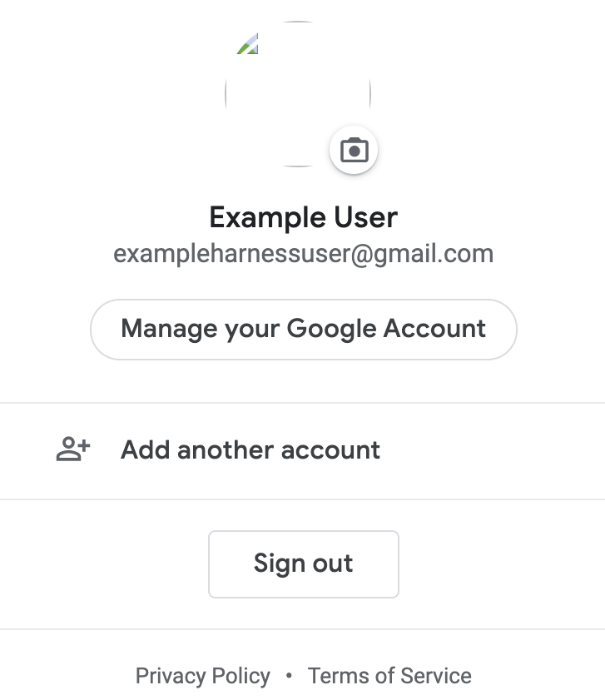Change profile photo via camera badge
This screenshot has height=700, width=605.
coord(355,151)
